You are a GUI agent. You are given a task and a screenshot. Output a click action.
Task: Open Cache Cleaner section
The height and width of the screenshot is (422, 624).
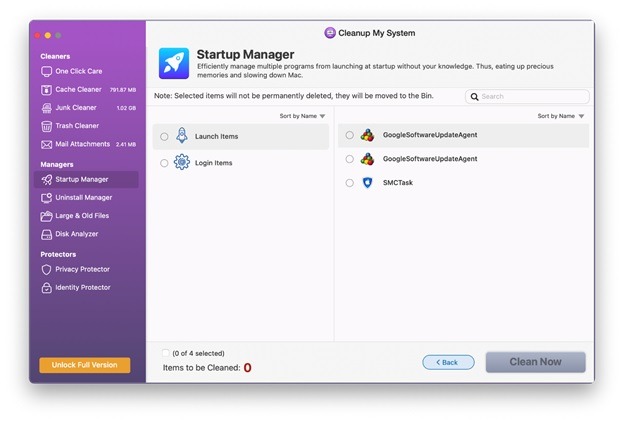[78, 90]
